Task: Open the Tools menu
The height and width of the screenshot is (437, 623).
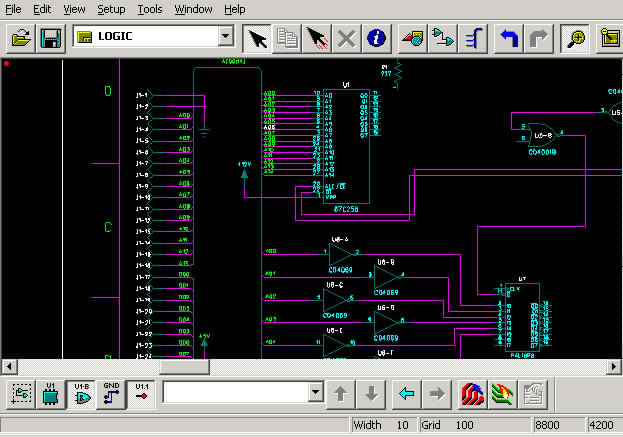Action: [150, 9]
